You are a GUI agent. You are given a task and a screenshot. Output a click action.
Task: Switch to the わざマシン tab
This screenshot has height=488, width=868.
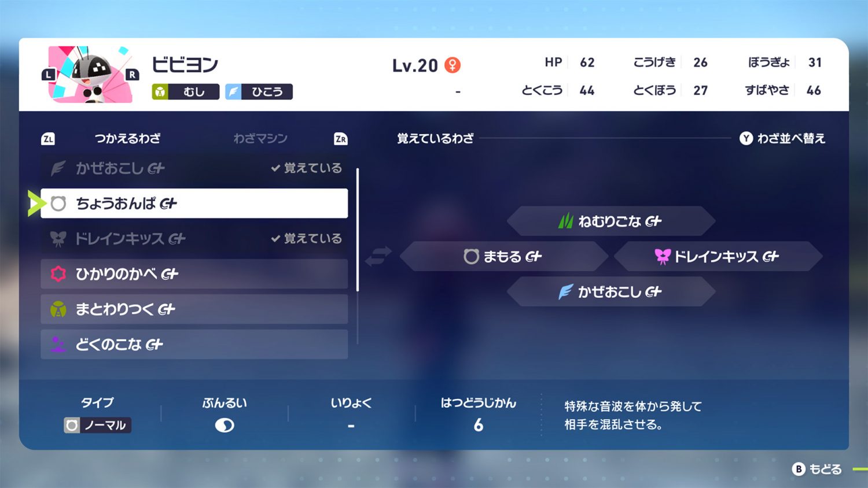click(x=260, y=139)
